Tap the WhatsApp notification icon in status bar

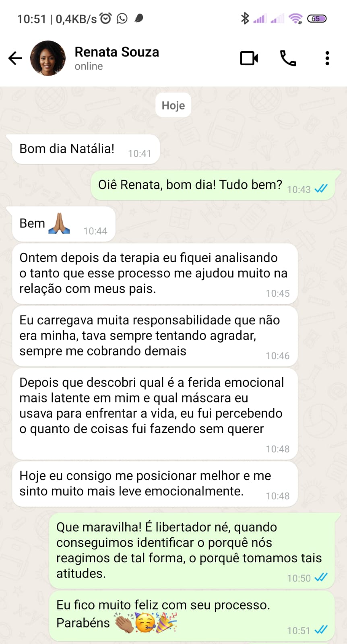click(x=122, y=19)
